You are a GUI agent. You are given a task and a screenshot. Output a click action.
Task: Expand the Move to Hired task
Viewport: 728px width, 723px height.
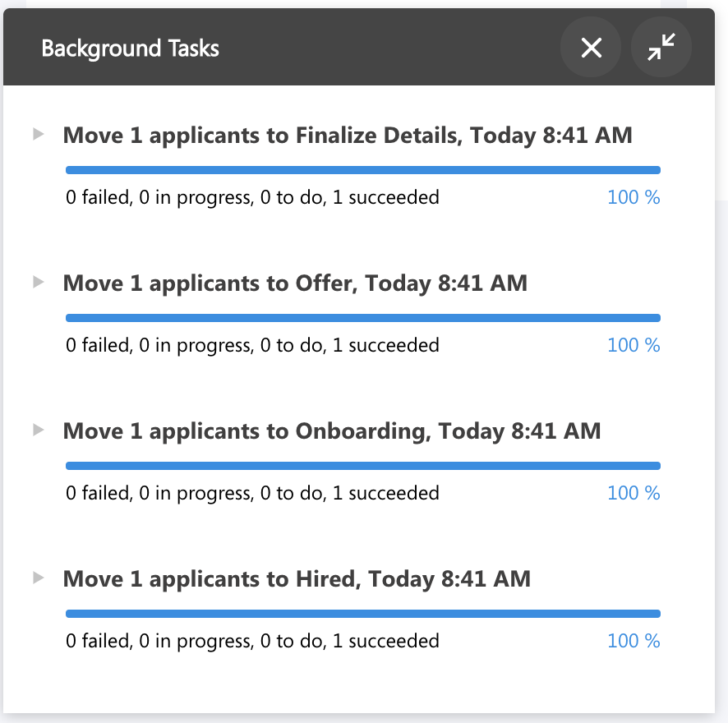[x=39, y=578]
